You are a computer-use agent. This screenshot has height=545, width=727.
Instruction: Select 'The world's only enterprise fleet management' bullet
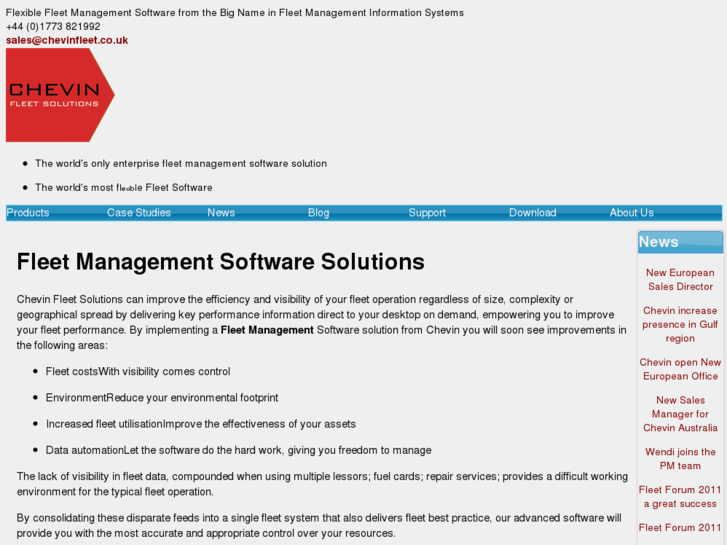click(x=181, y=164)
